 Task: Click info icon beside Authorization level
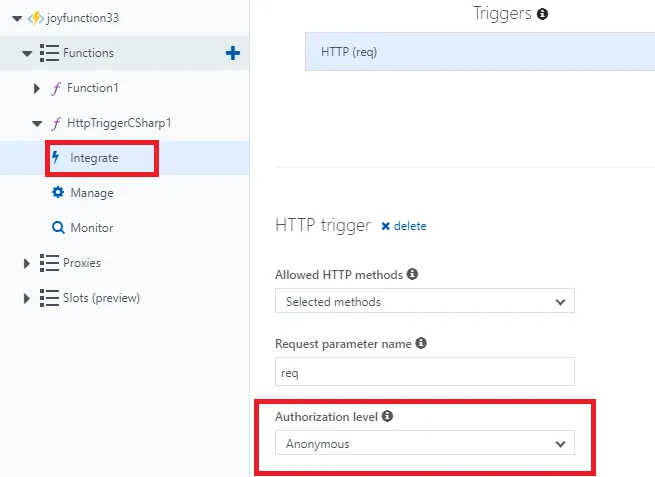[x=387, y=416]
